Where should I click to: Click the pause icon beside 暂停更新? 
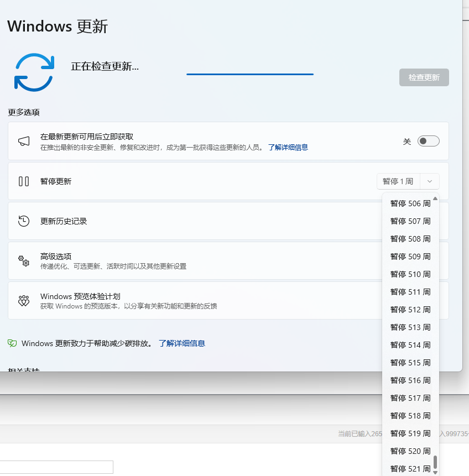(x=24, y=181)
